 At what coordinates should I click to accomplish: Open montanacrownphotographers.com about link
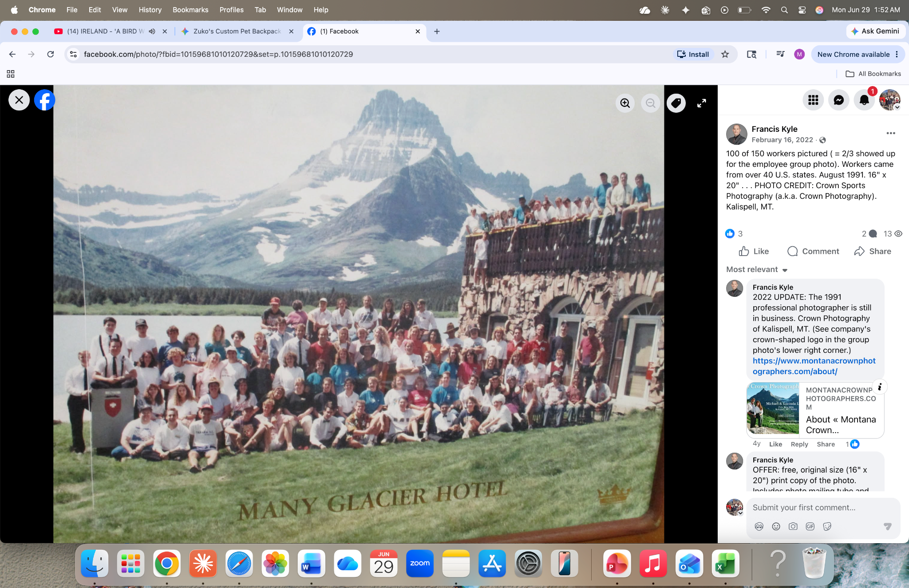click(x=814, y=366)
